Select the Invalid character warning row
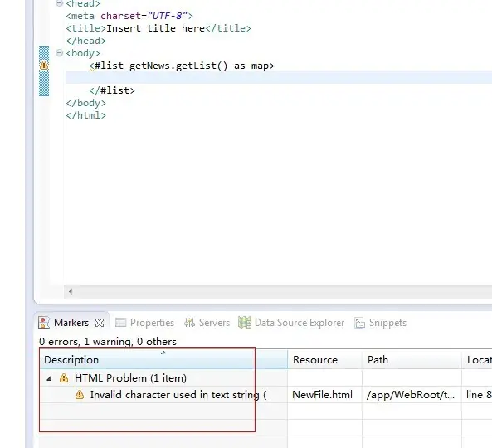 point(265,395)
